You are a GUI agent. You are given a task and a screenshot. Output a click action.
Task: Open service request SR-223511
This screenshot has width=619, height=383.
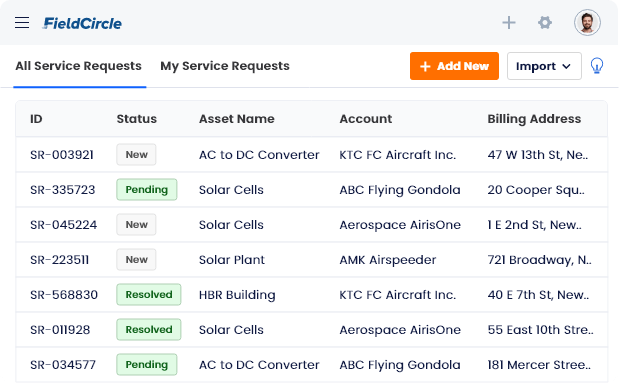(x=59, y=260)
